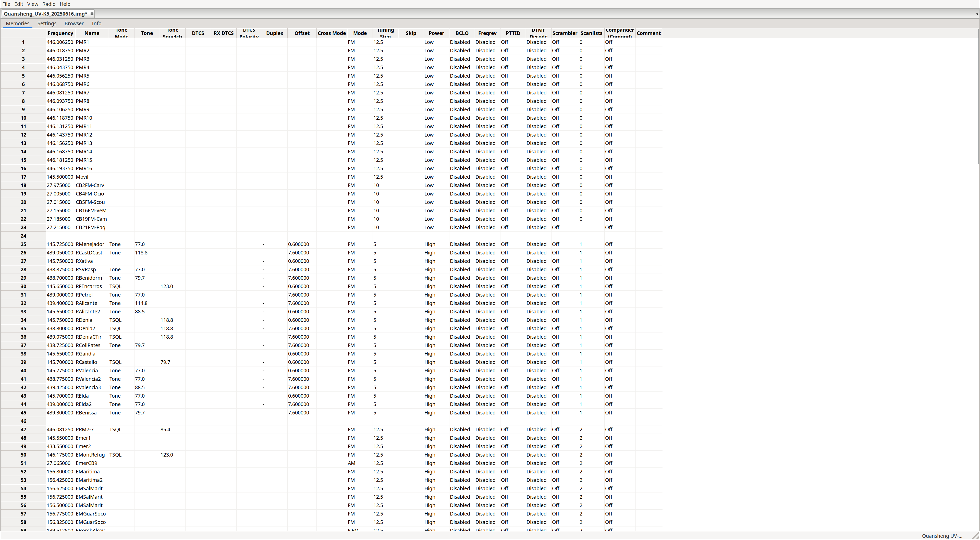Viewport: 980px width, 540px height.
Task: Open the Radio menu
Action: pyautogui.click(x=49, y=4)
